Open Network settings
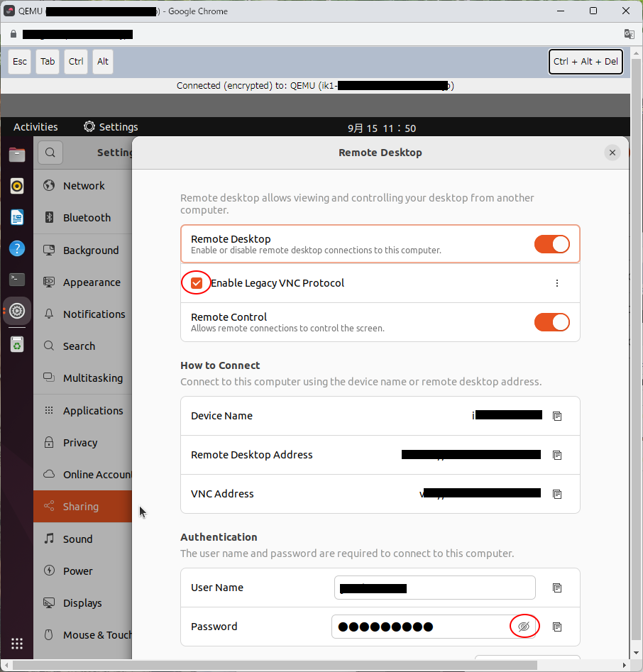The image size is (643, 672). click(83, 186)
